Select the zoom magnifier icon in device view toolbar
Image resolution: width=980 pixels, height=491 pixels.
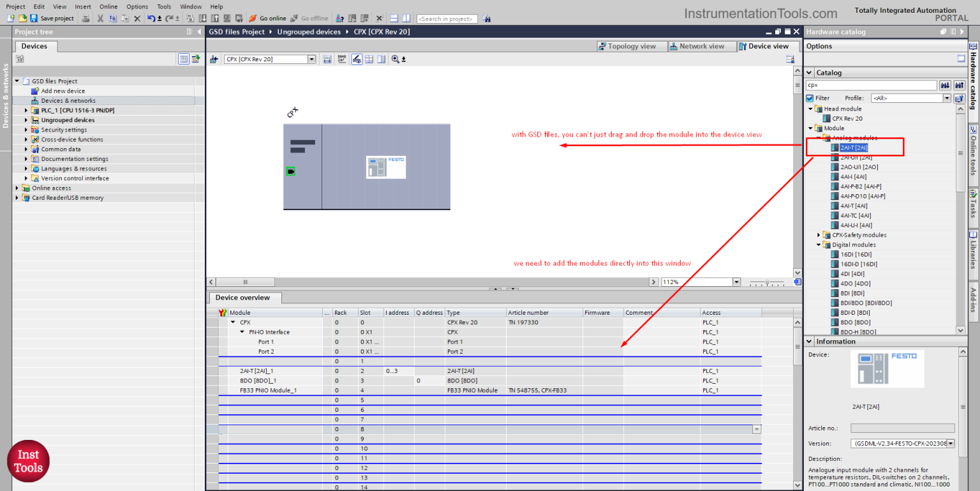(x=396, y=59)
